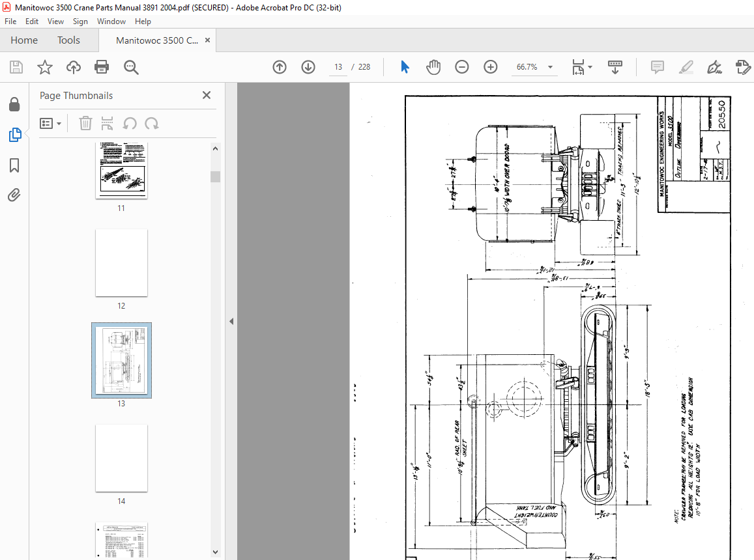
Task: Click thumbnails scrollbar up arrow
Action: [216, 148]
